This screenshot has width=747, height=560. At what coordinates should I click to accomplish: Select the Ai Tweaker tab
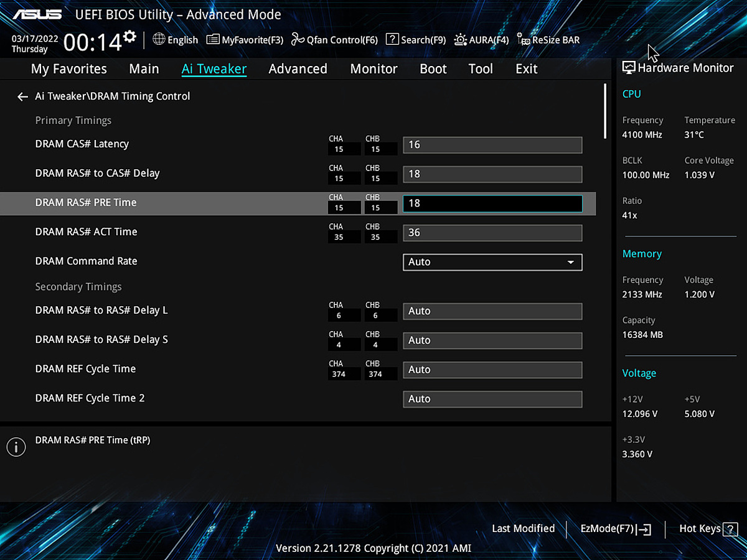(x=214, y=69)
